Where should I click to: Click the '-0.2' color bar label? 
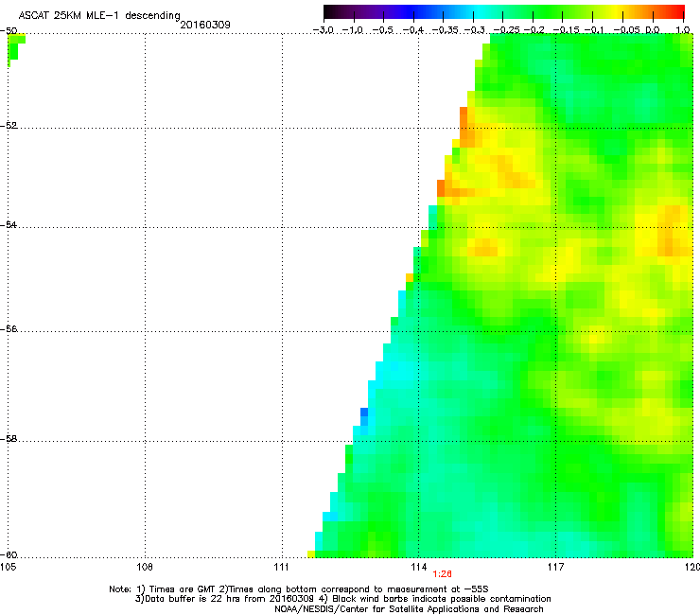[x=534, y=30]
